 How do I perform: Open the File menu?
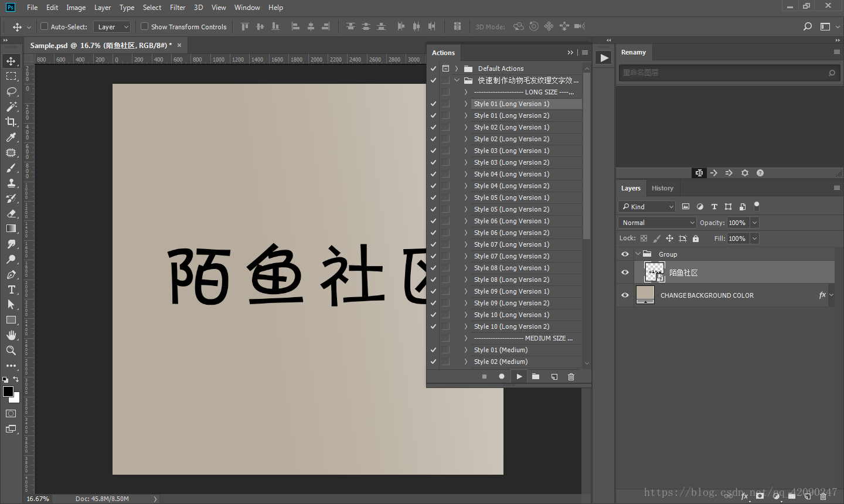pos(32,8)
